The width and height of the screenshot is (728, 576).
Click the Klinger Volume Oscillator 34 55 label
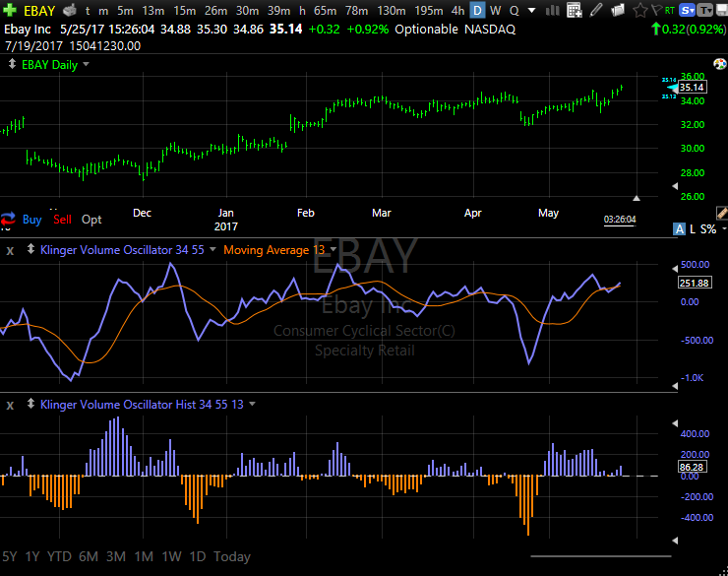point(122,249)
